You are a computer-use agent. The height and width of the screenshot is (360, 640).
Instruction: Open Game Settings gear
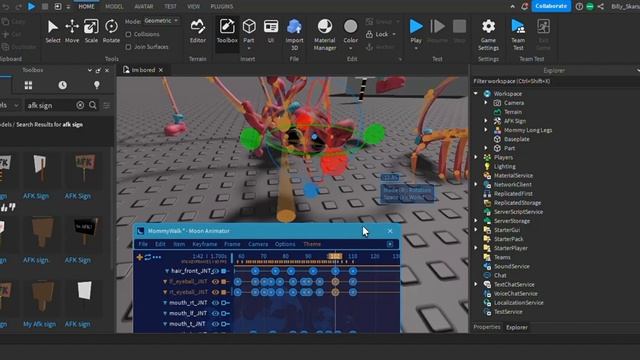pyautogui.click(x=488, y=35)
